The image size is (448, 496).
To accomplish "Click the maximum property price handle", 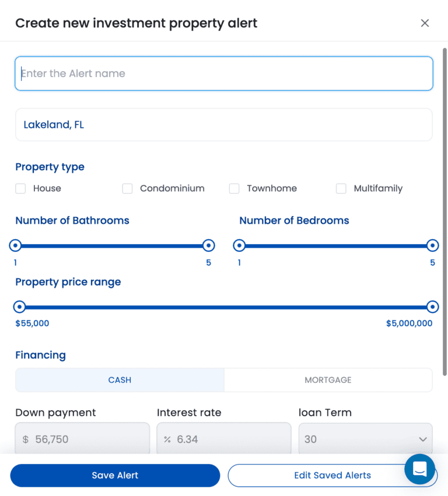I will tap(432, 307).
